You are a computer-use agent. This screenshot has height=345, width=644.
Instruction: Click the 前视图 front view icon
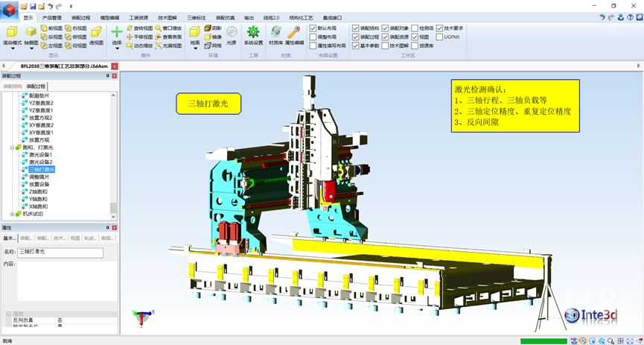click(x=52, y=28)
